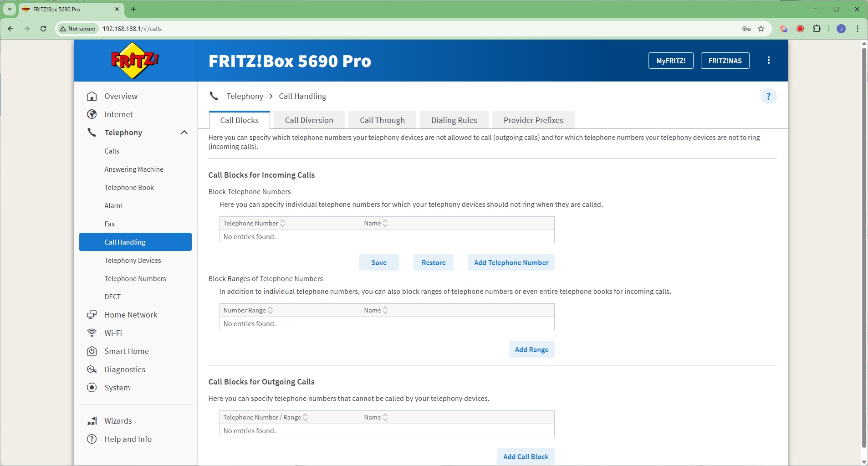Click the Add Call Block button
868x466 pixels.
tap(526, 456)
